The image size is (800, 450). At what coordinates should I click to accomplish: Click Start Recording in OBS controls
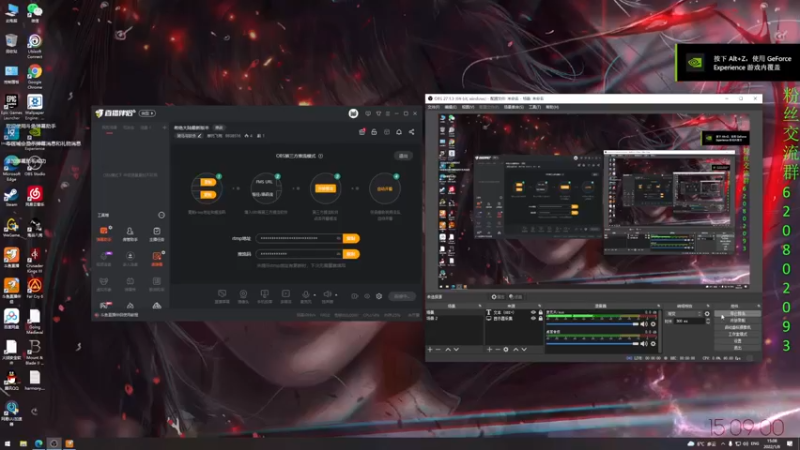click(x=737, y=320)
